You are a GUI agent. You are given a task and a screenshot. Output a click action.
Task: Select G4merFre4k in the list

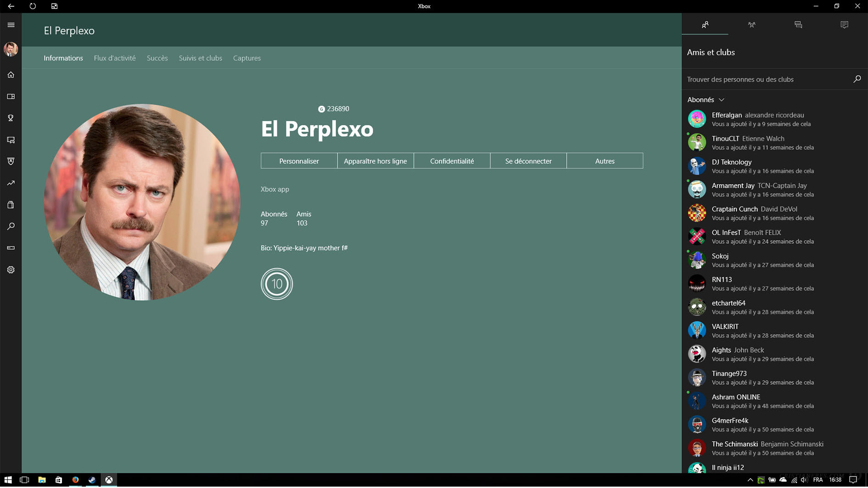[x=775, y=425]
